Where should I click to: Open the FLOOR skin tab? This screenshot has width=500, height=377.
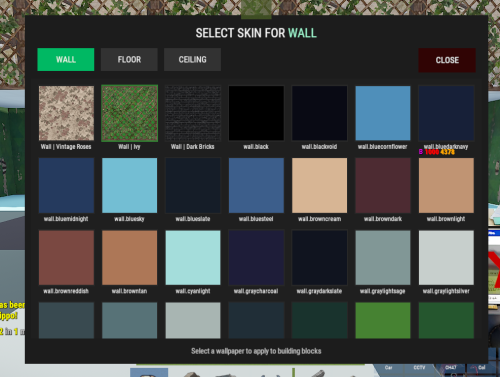pyautogui.click(x=129, y=59)
